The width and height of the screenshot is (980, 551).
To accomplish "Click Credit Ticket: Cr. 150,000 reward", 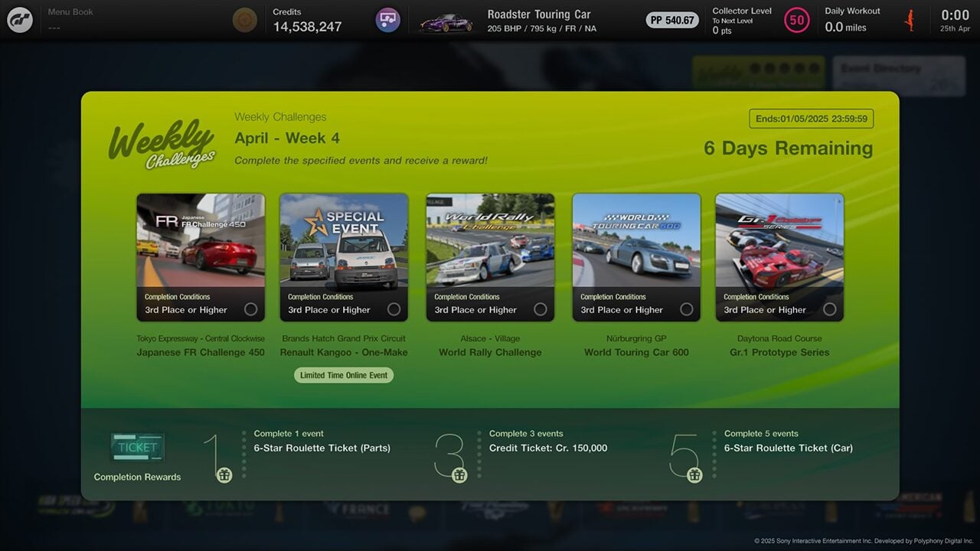I will pos(548,448).
